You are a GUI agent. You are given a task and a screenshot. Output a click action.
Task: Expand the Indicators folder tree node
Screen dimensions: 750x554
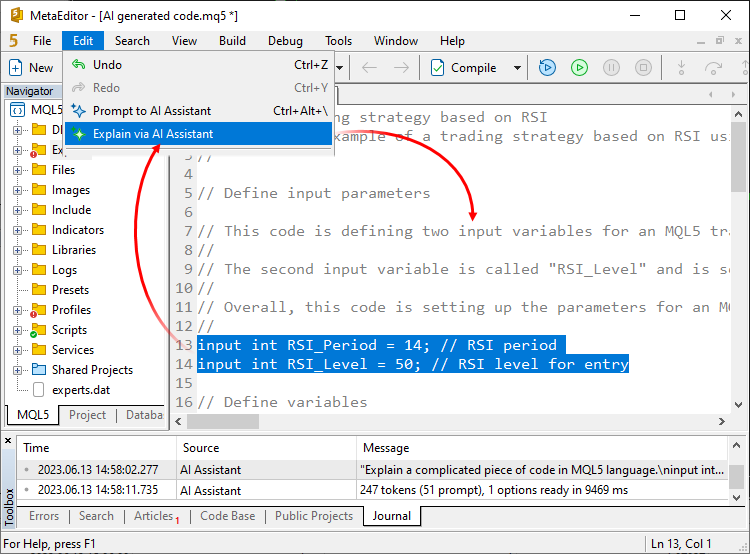pos(18,230)
